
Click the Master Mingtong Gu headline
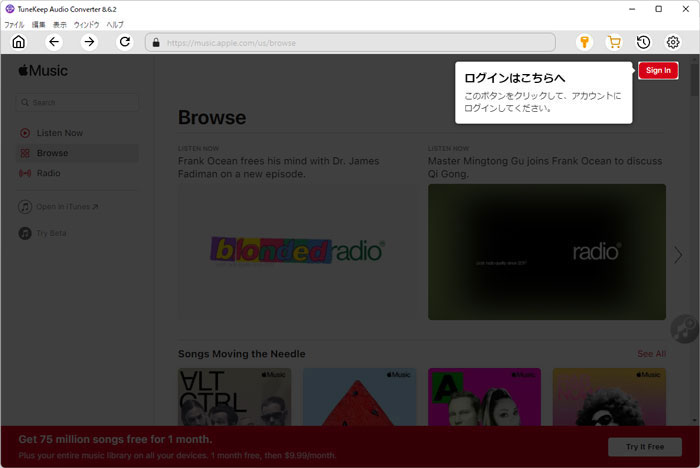tap(545, 167)
